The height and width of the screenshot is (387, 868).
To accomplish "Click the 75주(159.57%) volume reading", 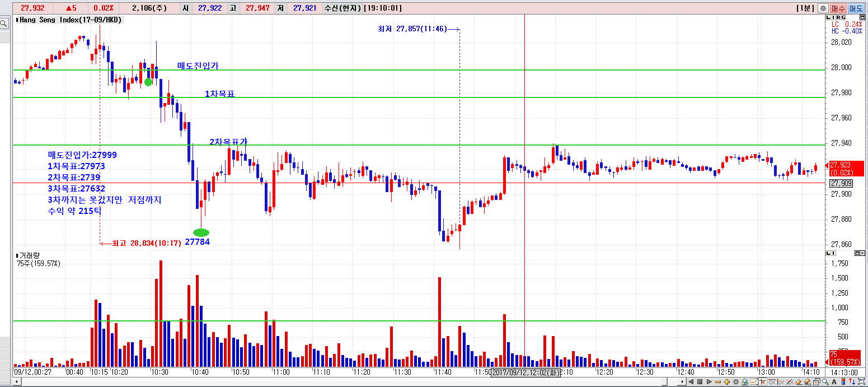I will [x=39, y=263].
